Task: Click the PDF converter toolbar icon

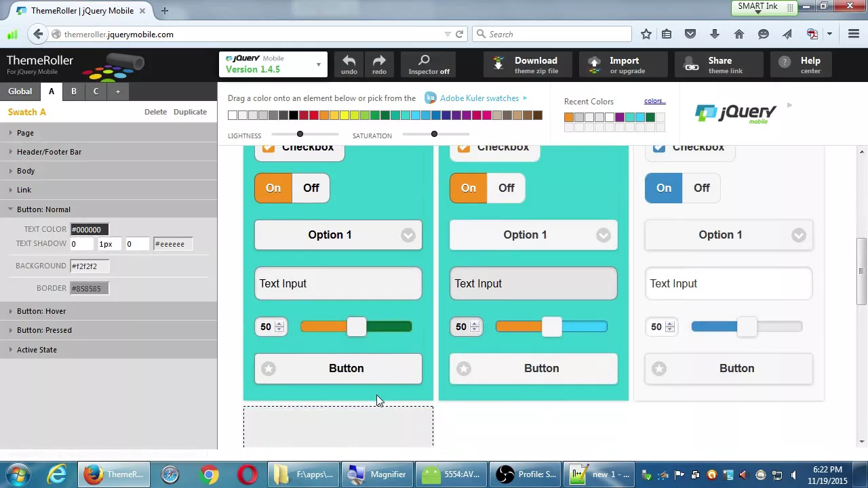Action: point(812,34)
